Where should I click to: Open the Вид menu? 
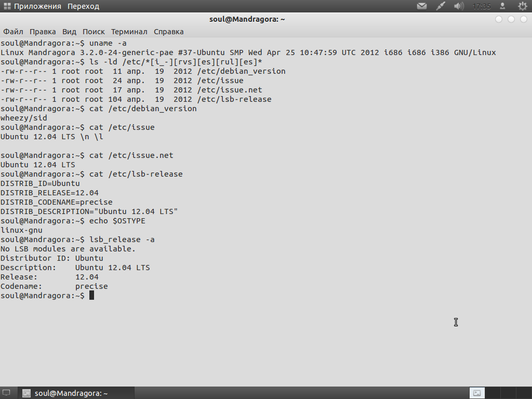point(69,32)
